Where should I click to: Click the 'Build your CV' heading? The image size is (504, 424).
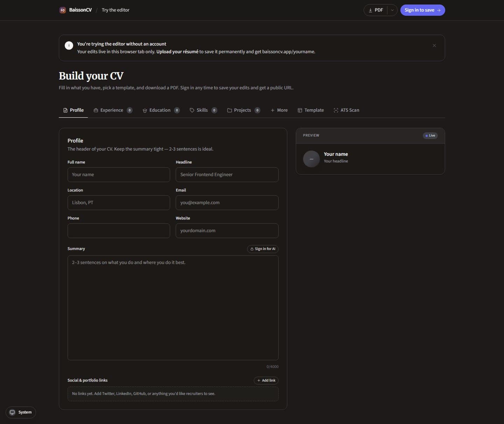pyautogui.click(x=91, y=76)
